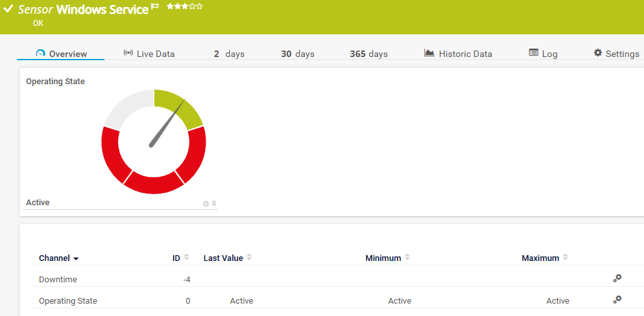Open the Log tab
Image resolution: width=644 pixels, height=316 pixels.
point(543,54)
